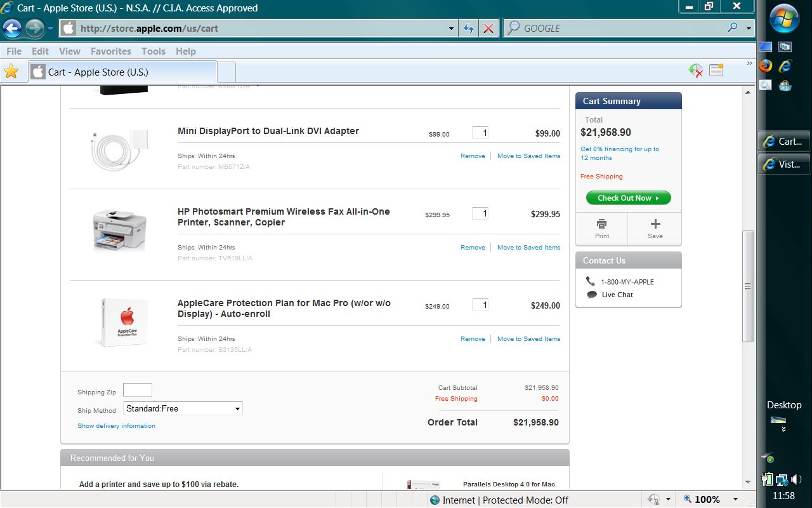Click the shopping basket quick launch icon
This screenshot has height=508, width=812.
point(785,84)
